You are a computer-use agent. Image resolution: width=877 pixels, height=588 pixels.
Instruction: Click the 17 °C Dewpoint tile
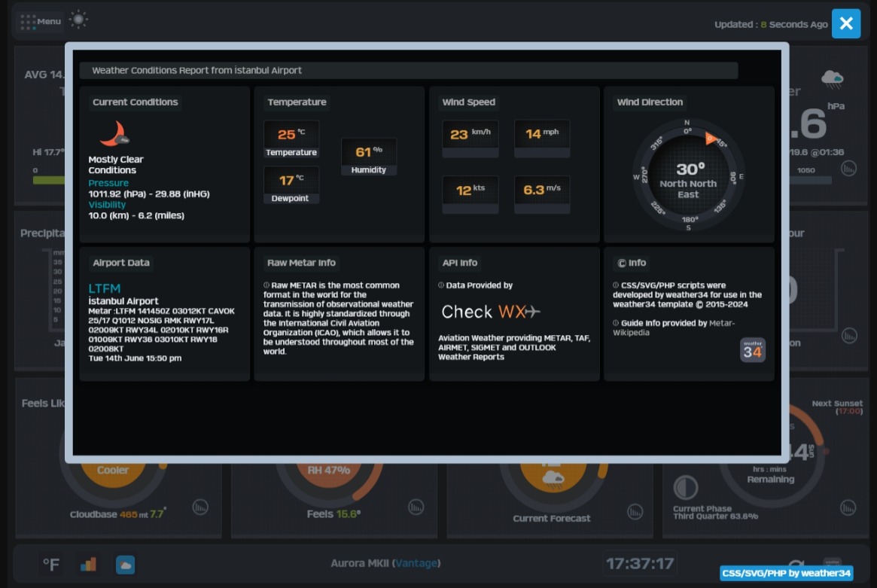point(291,184)
